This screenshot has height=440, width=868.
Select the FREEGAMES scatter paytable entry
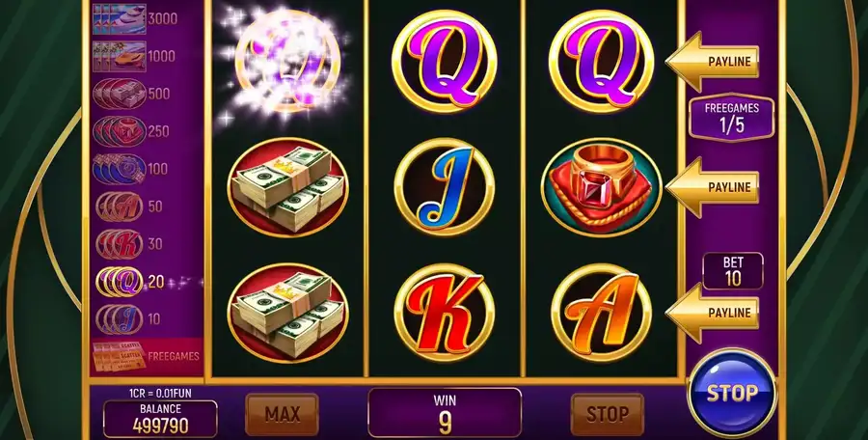(147, 356)
